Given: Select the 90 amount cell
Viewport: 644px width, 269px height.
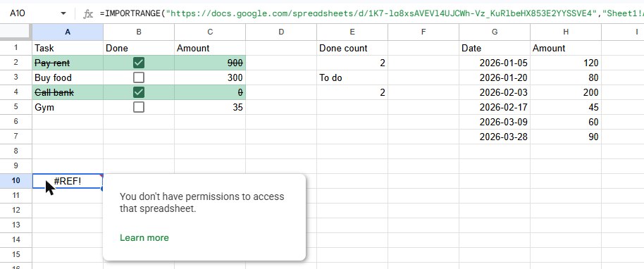Looking at the screenshot, I should tap(566, 137).
